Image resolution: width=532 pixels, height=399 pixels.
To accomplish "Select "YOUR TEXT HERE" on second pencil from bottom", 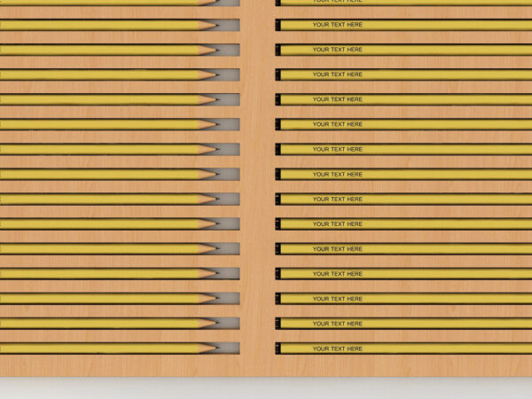I will (x=337, y=324).
